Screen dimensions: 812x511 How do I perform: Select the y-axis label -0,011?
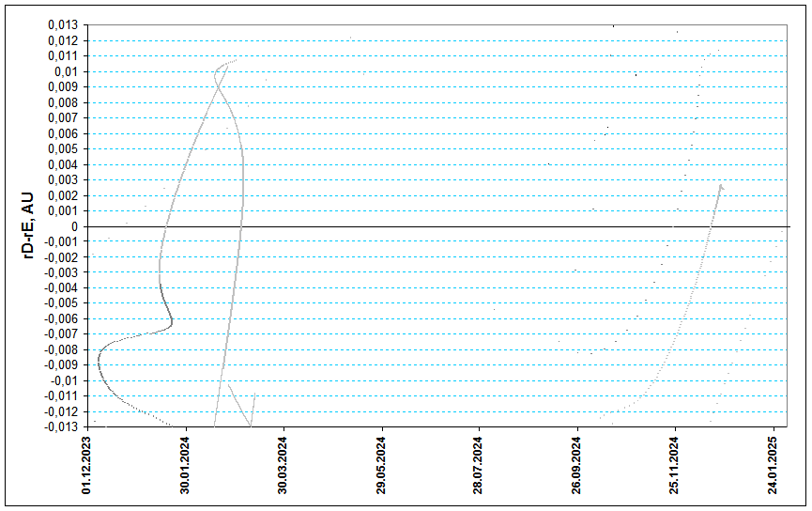(x=61, y=396)
